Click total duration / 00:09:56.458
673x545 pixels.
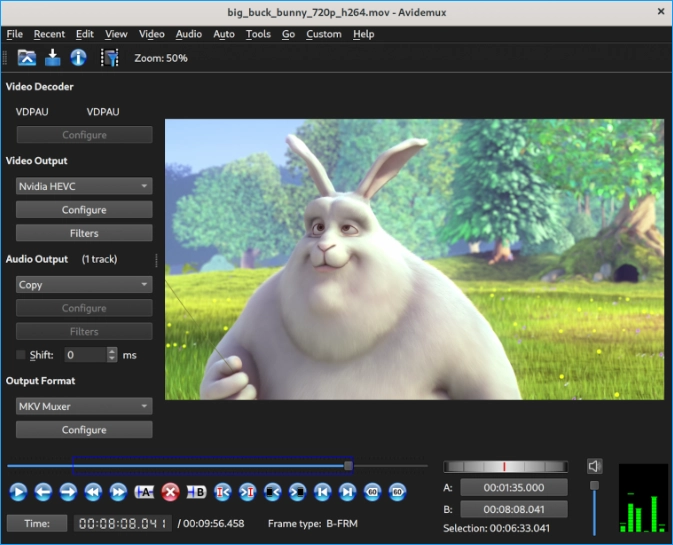[211, 524]
